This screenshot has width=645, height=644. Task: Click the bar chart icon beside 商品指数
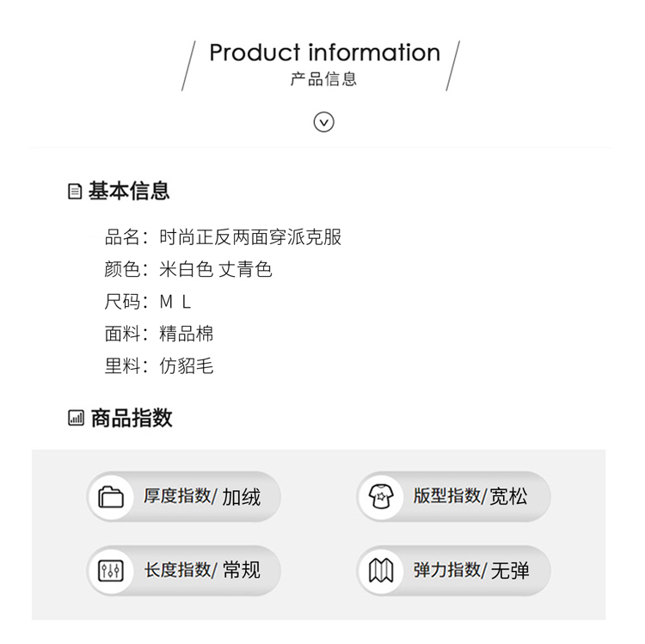76,418
